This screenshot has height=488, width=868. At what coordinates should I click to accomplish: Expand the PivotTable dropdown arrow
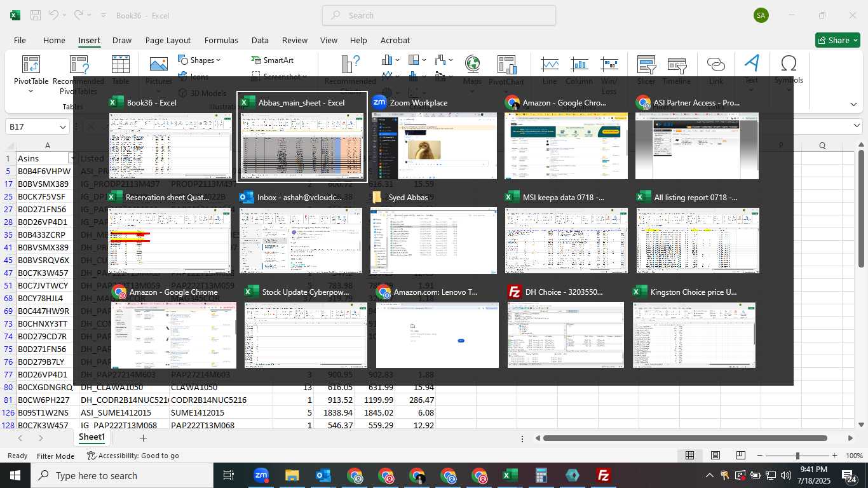31,91
